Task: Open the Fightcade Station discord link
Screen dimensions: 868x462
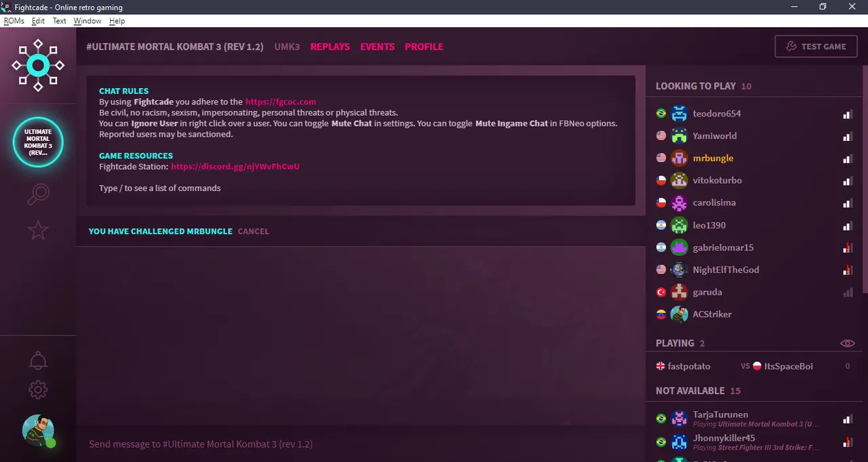Action: (235, 166)
